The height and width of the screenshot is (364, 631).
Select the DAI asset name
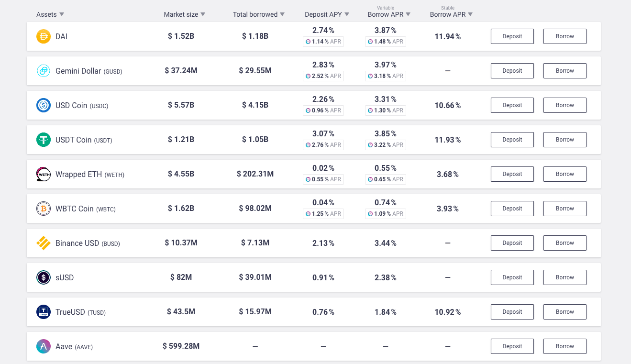[61, 36]
